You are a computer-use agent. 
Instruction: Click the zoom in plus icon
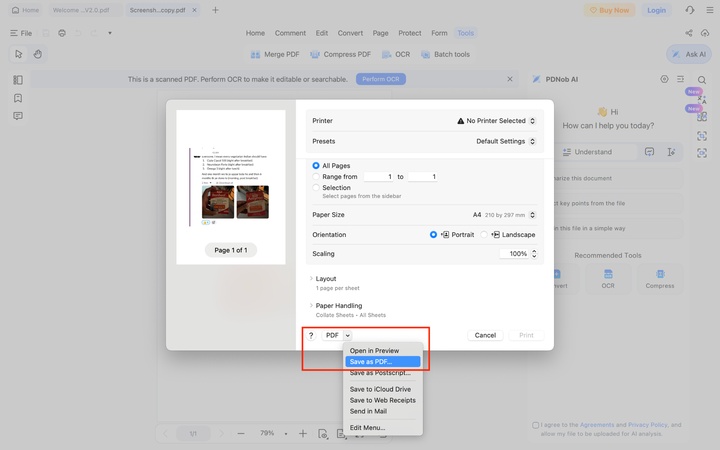pyautogui.click(x=303, y=433)
